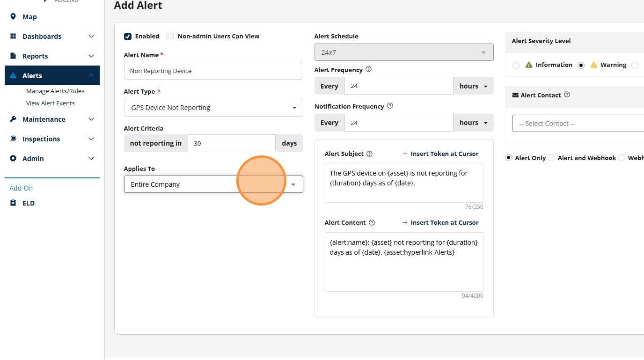This screenshot has height=360, width=644.
Task: Click the Inspections icon in sidebar
Action: pyautogui.click(x=13, y=139)
